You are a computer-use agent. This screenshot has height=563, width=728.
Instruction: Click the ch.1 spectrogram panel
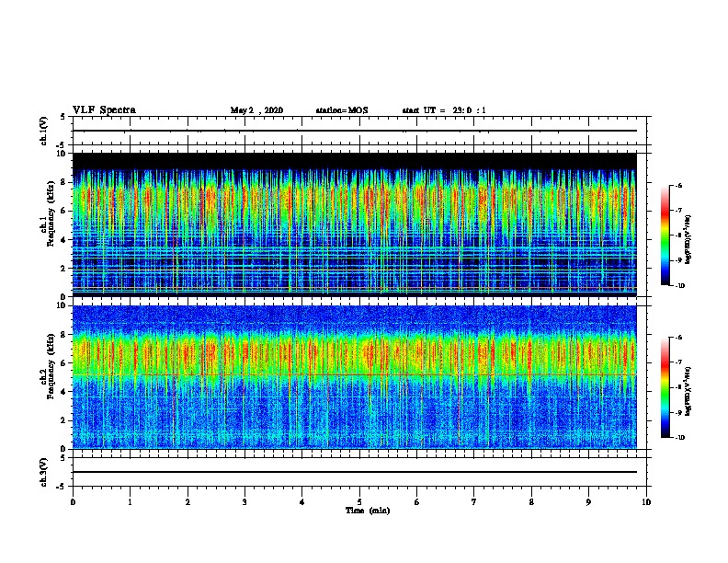pos(354,224)
